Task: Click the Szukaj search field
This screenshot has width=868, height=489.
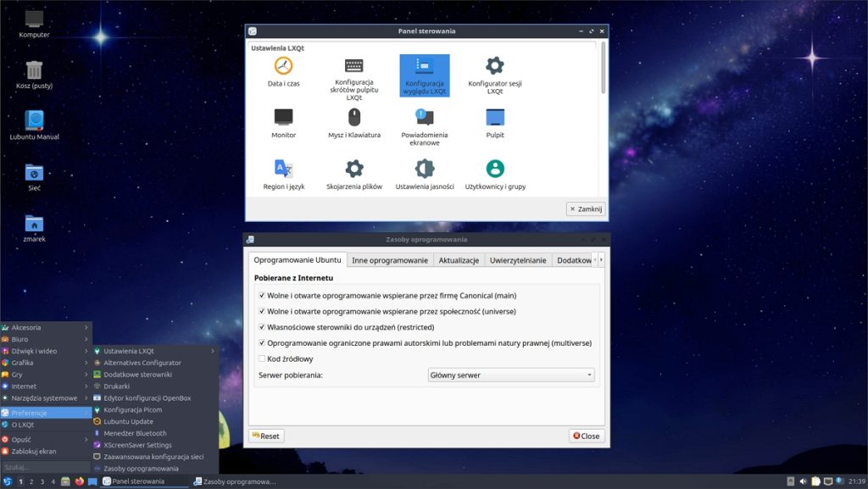Action: pos(46,467)
